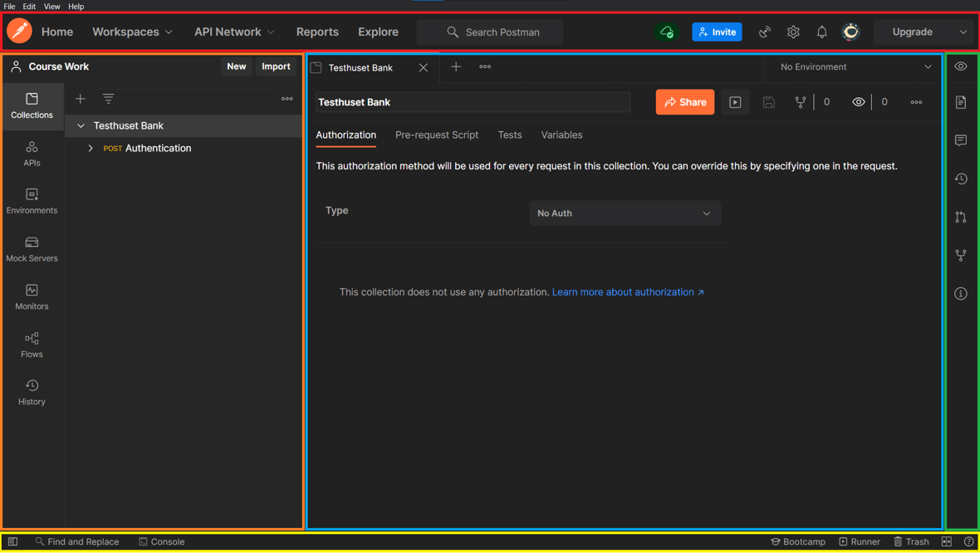Click the settings gear icon in header
This screenshot has width=980, height=553.
coord(793,32)
